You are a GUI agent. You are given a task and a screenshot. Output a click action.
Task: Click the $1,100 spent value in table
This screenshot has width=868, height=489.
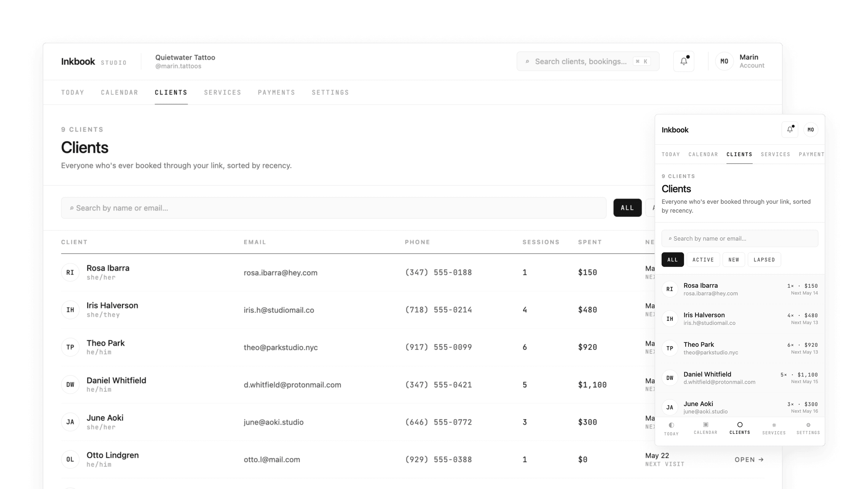coord(592,385)
